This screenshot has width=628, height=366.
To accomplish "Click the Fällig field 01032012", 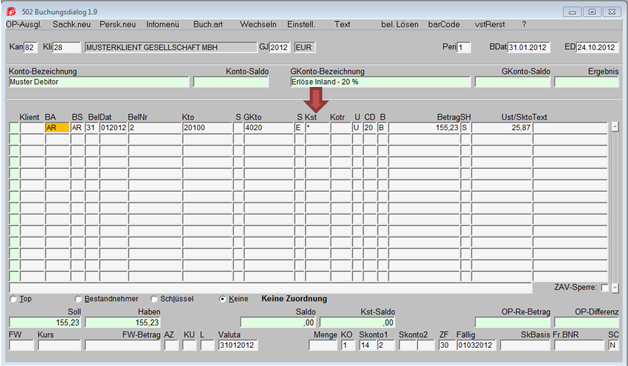I will point(476,345).
